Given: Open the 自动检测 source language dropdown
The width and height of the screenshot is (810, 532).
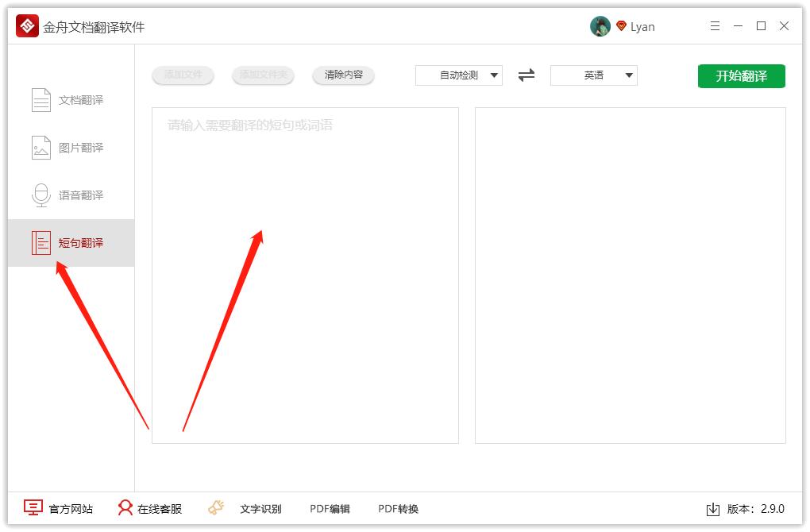Looking at the screenshot, I should (x=458, y=75).
